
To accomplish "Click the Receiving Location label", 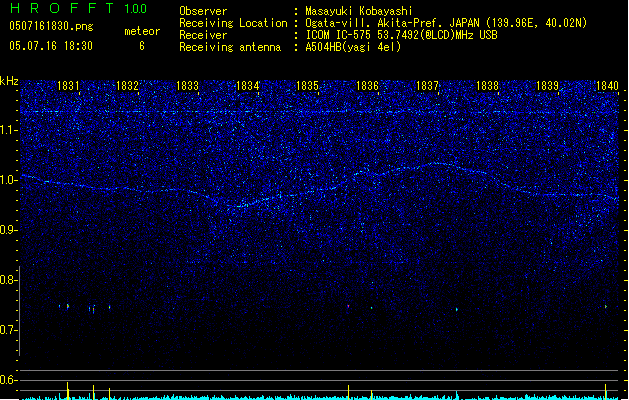I will click(x=233, y=23).
